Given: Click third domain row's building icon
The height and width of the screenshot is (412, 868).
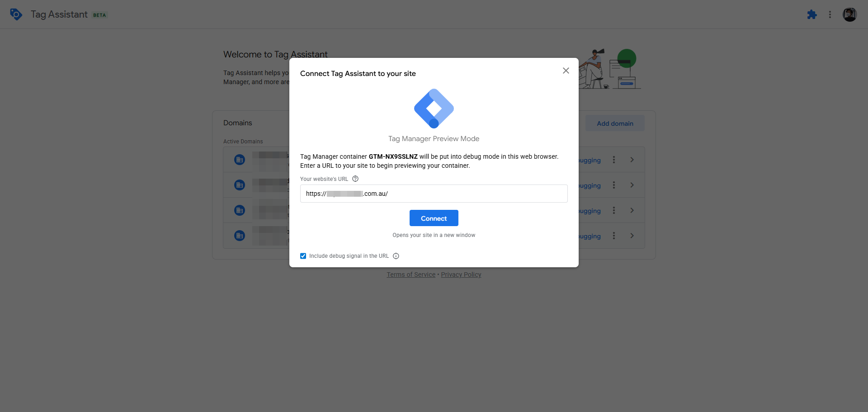Looking at the screenshot, I should [x=240, y=210].
